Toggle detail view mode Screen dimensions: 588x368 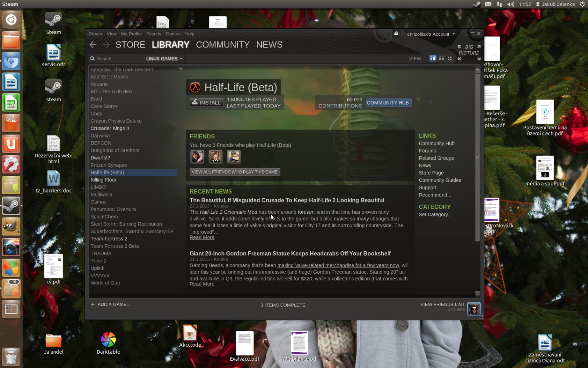point(433,59)
